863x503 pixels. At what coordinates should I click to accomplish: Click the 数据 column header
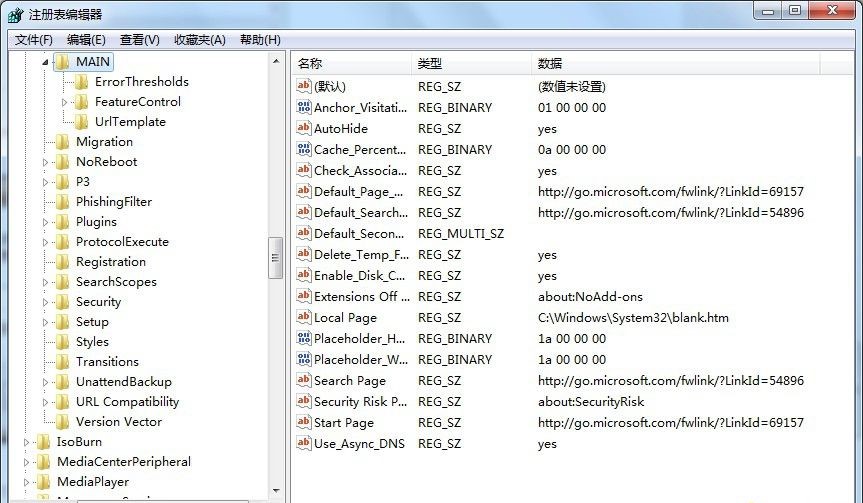pos(550,64)
